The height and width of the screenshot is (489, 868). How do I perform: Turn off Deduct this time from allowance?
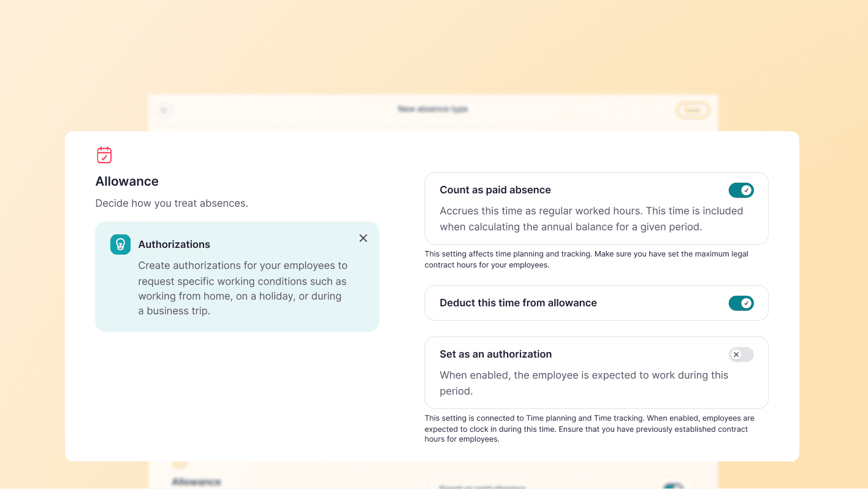(x=740, y=303)
